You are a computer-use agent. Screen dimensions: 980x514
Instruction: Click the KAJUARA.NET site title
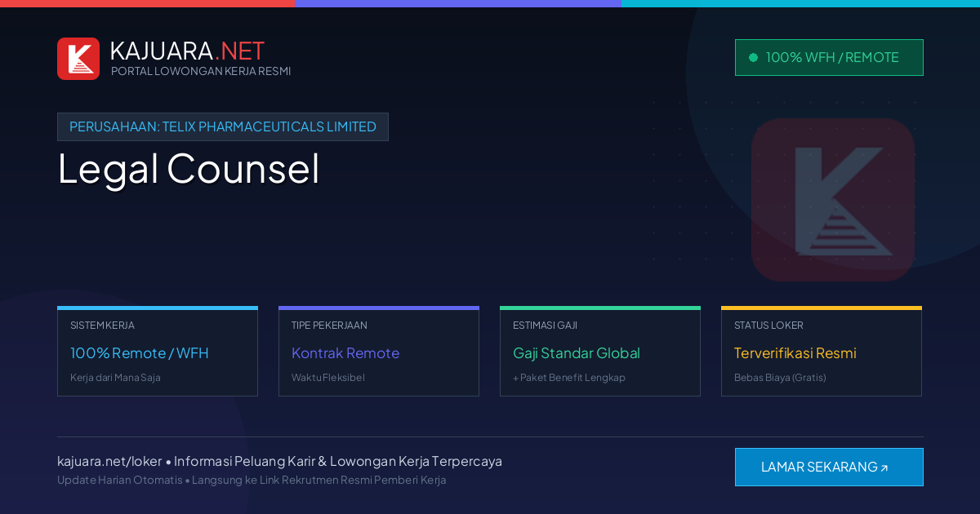pyautogui.click(x=187, y=51)
